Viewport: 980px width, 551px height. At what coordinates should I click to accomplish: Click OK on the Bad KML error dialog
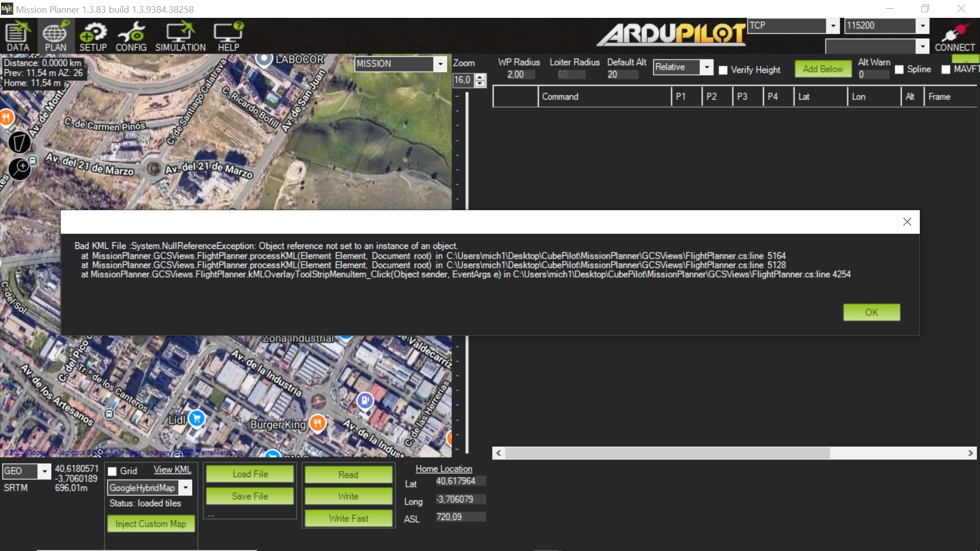pos(871,312)
